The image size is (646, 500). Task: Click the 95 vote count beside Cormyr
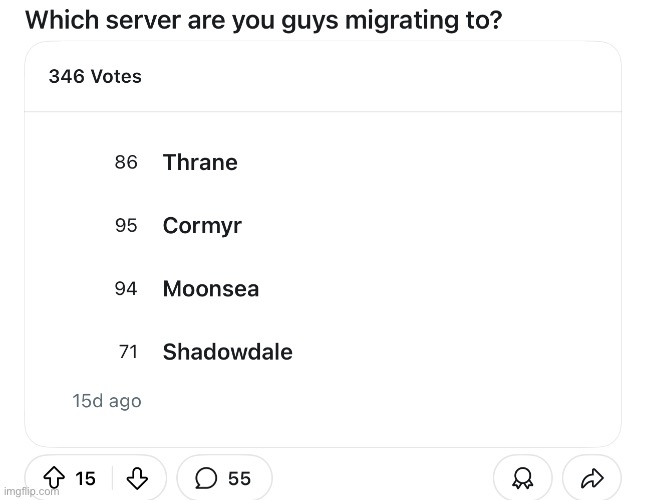point(126,226)
